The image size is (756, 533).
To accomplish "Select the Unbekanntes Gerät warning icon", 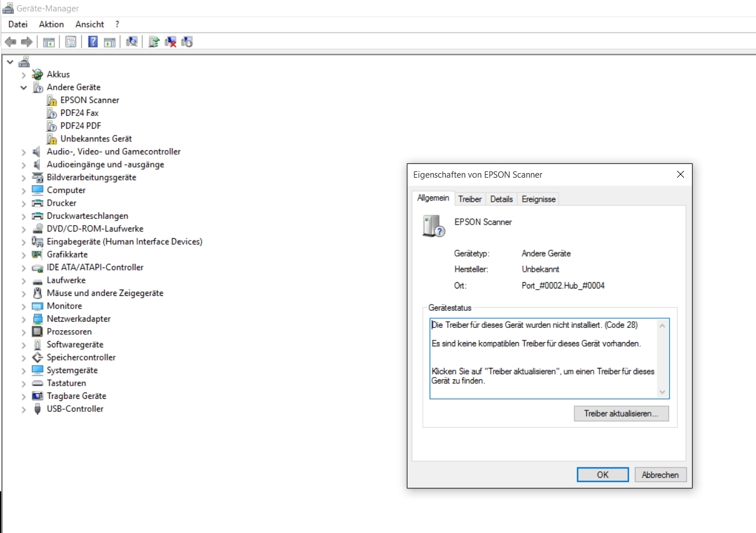I will (x=52, y=139).
